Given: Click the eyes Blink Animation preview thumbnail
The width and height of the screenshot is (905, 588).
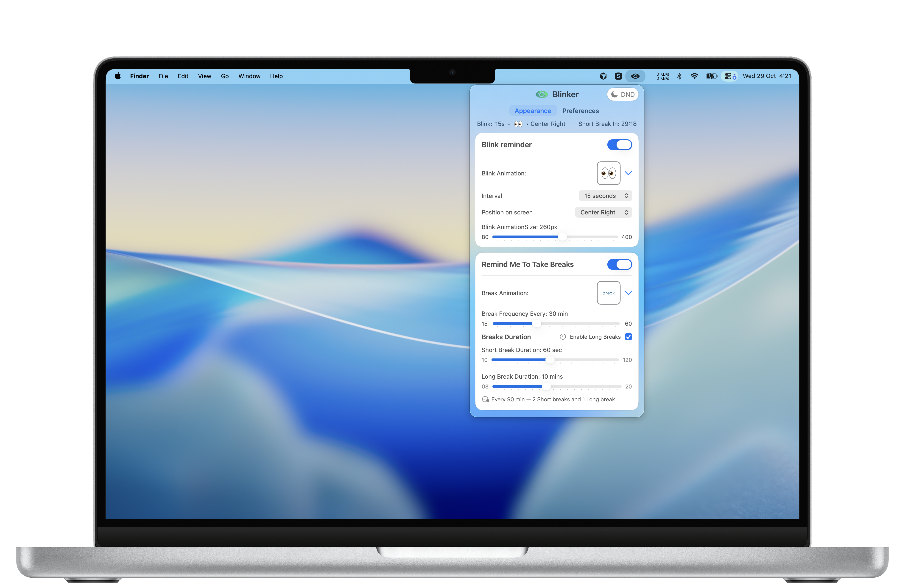Looking at the screenshot, I should point(608,173).
